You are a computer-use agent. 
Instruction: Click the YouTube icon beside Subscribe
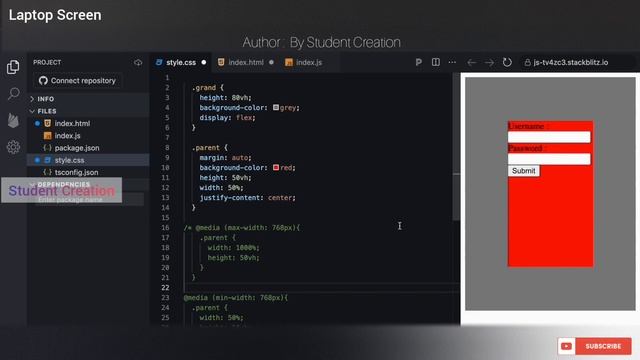tap(567, 346)
